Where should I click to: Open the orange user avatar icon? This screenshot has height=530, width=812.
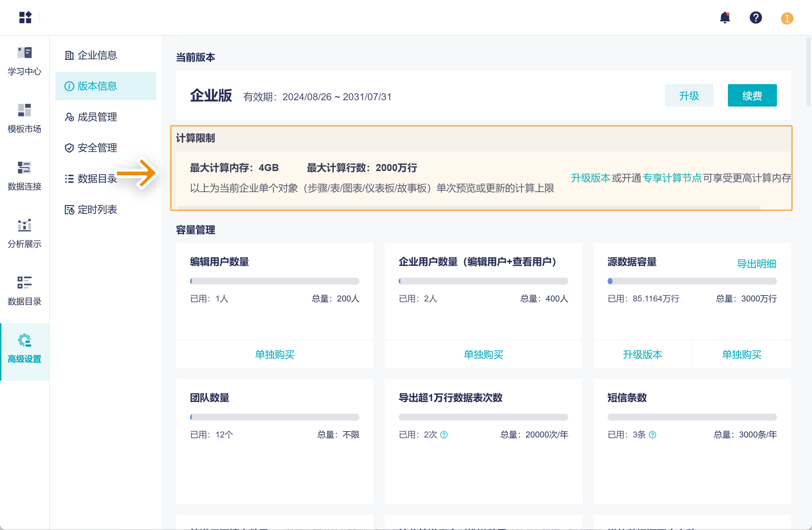787,18
